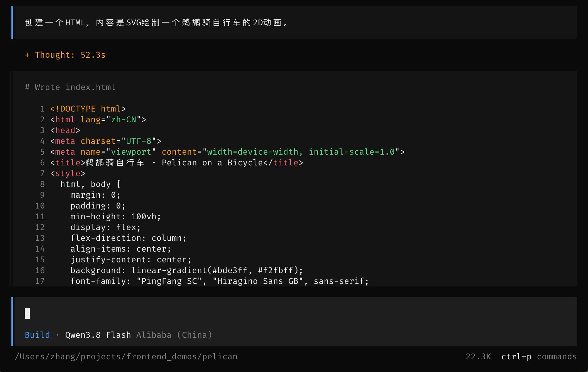
Task: Click the project path /Users/zhang/projects/frontend_demos/pelican
Action: [126, 356]
